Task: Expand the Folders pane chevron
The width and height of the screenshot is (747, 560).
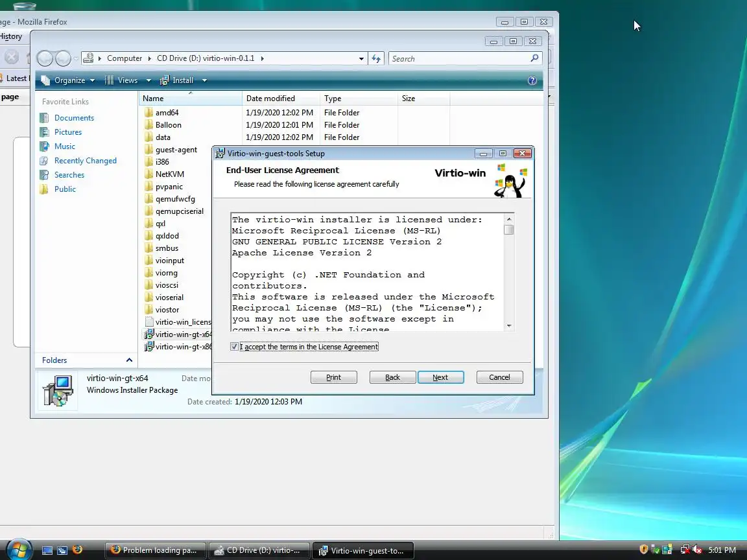Action: 129,360
